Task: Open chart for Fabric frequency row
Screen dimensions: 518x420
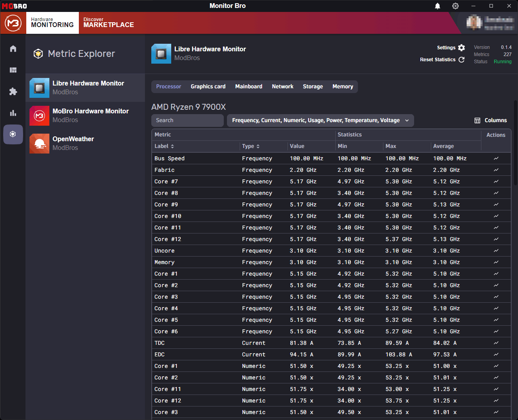Action: click(496, 170)
